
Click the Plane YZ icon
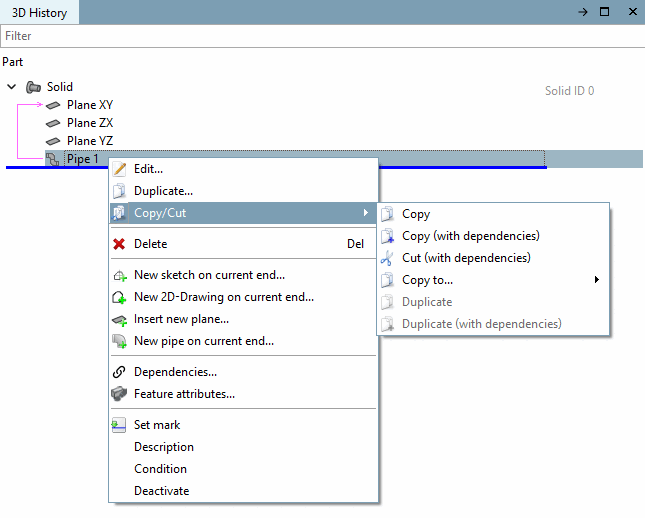tap(53, 141)
